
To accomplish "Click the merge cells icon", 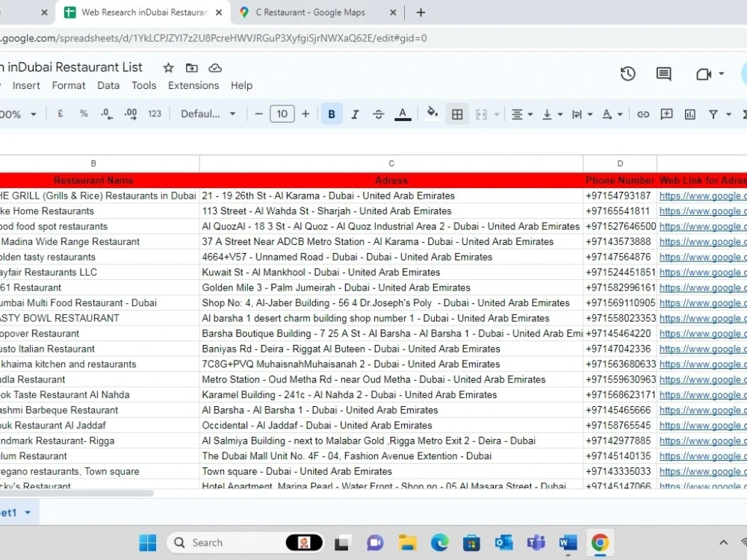I will (x=482, y=114).
